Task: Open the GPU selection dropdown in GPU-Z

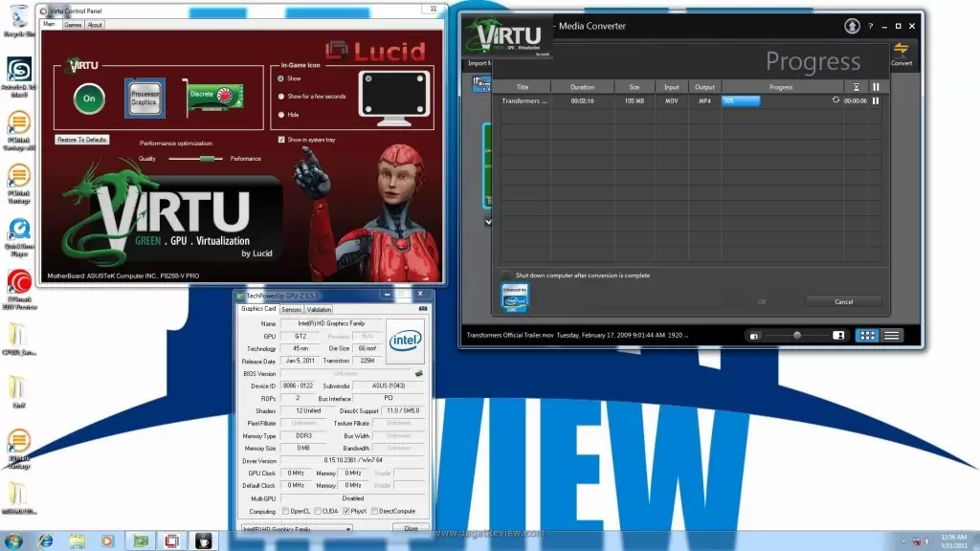Action: 297,528
